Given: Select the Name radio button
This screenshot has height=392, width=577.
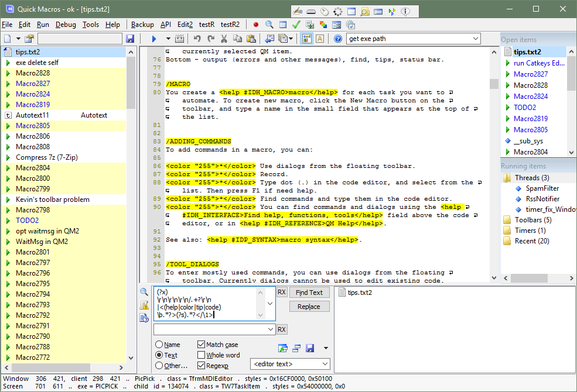Looking at the screenshot, I should coord(159,345).
